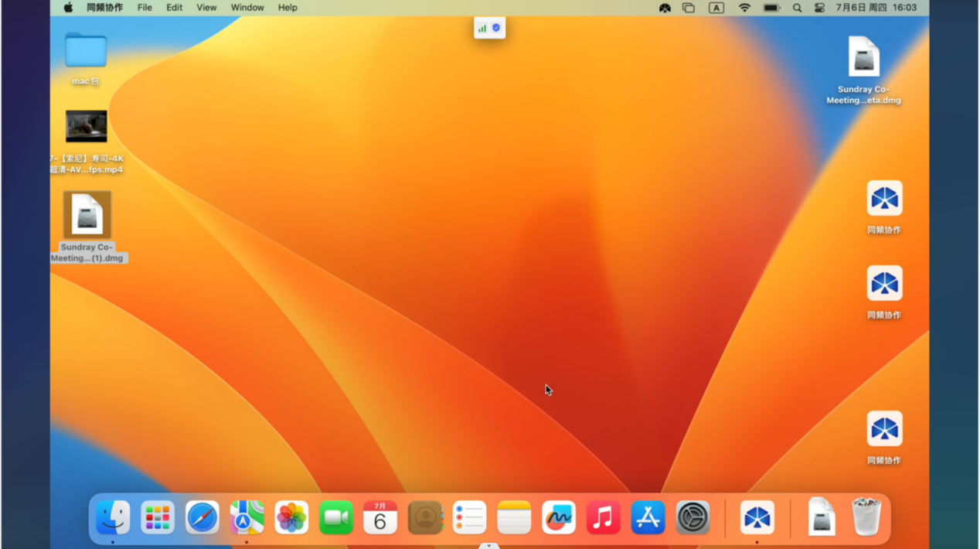Open Launchpad in the dock
Viewport: 980px width, 549px height.
point(158,517)
